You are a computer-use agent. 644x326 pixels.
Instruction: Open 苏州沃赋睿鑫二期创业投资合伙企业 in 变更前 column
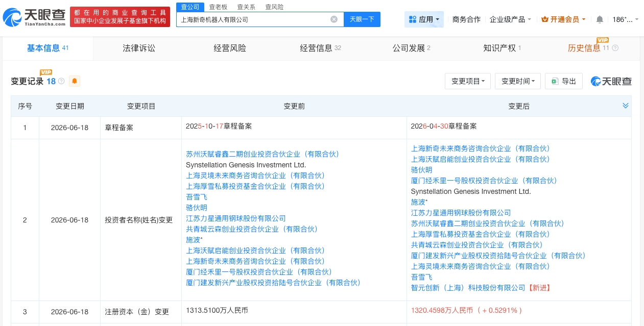[x=263, y=154]
